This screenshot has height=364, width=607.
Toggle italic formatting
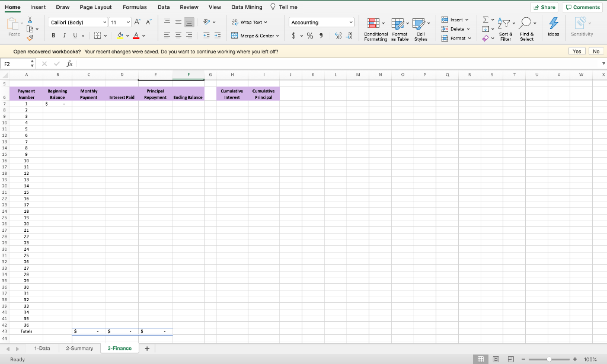pyautogui.click(x=63, y=36)
